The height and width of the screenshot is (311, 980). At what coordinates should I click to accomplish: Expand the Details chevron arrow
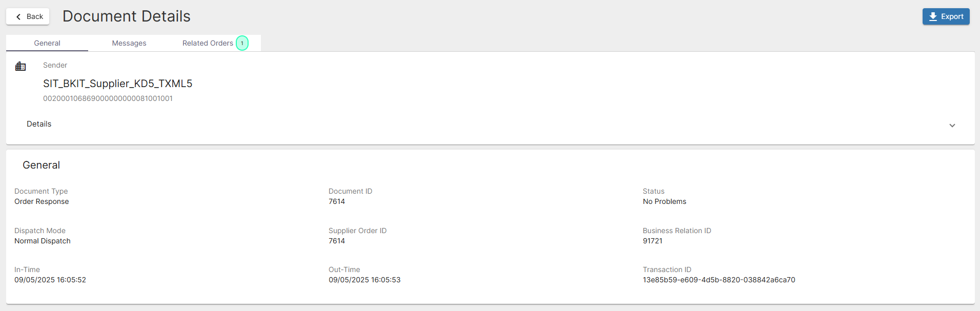click(x=952, y=126)
